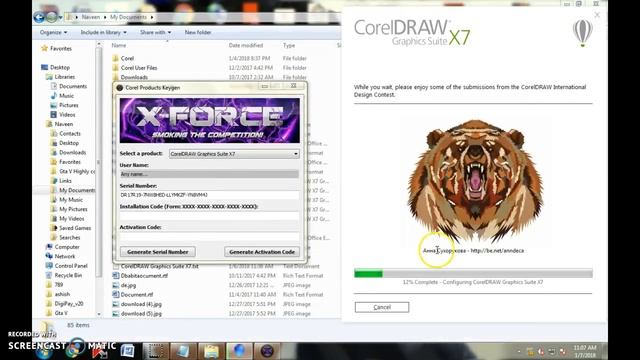Click the installer progress bar

tap(473, 273)
